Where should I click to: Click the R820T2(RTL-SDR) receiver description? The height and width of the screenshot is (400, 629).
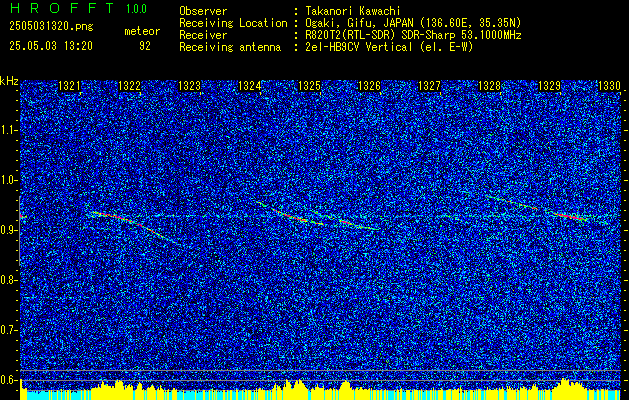(x=413, y=35)
